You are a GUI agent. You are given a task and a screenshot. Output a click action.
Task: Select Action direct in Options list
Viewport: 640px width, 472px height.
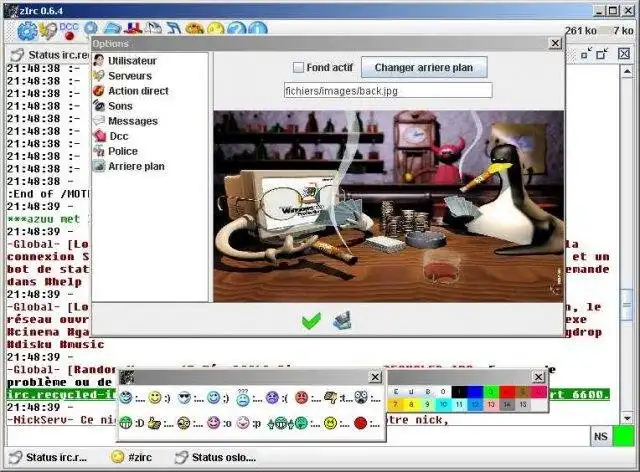tap(138, 91)
